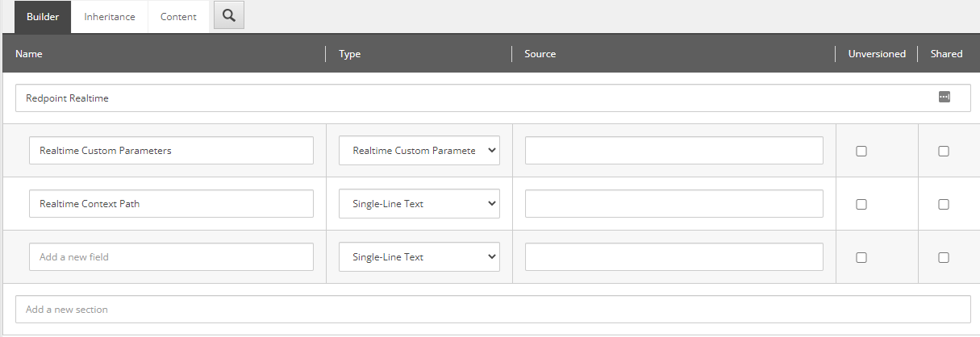
Task: Click Source field for Realtime Context Path
Action: pyautogui.click(x=673, y=204)
